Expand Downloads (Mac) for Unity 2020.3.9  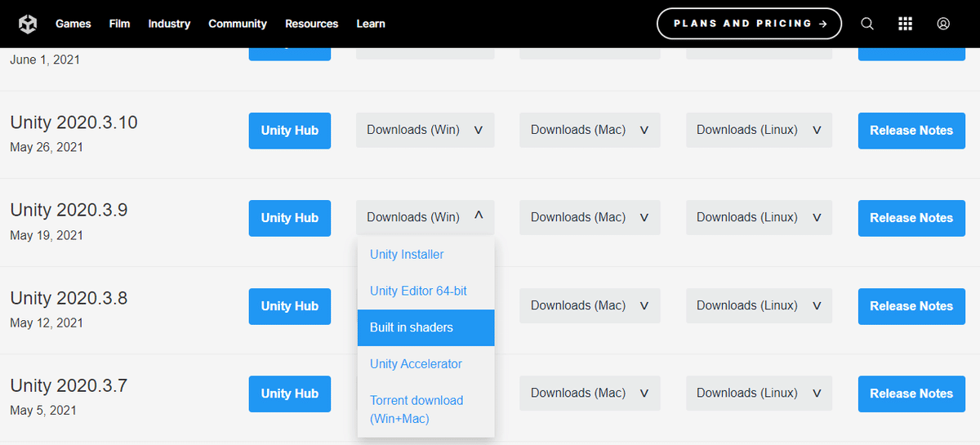pyautogui.click(x=590, y=217)
